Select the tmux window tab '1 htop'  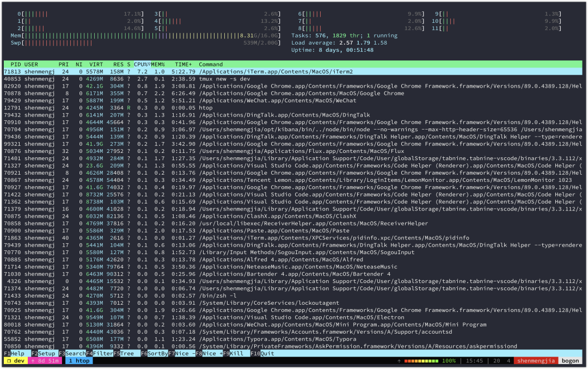(79, 361)
